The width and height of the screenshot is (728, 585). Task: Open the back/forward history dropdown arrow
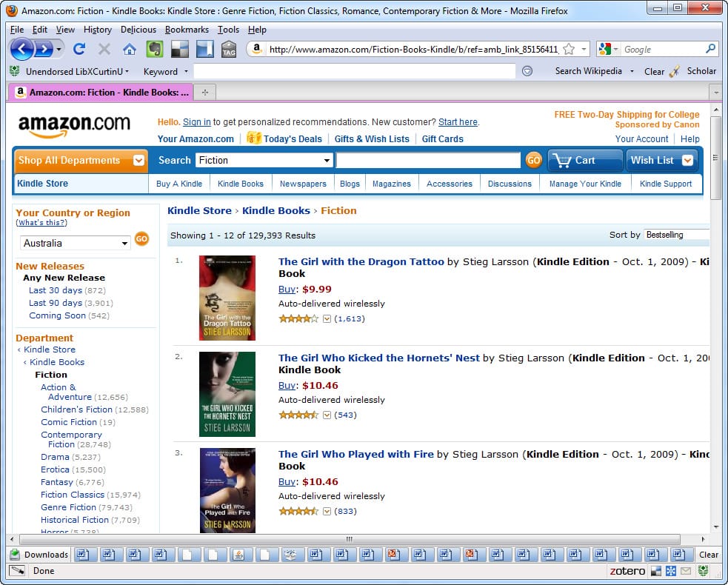[x=59, y=49]
